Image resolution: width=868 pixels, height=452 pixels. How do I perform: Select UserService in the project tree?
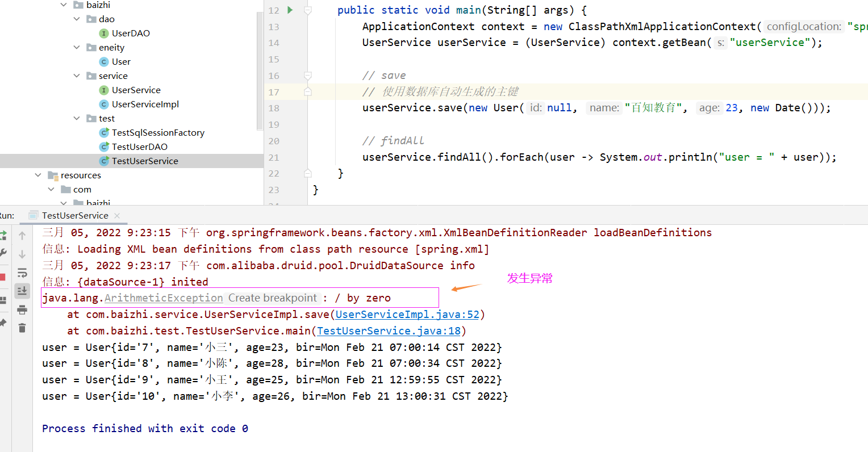136,90
